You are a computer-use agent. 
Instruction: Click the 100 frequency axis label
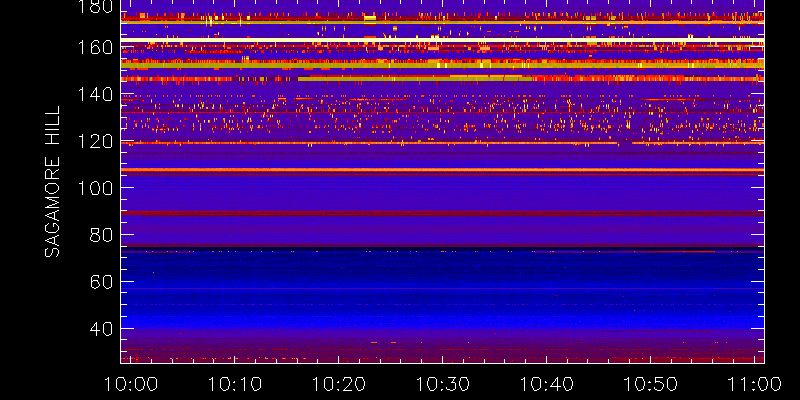coord(95,188)
